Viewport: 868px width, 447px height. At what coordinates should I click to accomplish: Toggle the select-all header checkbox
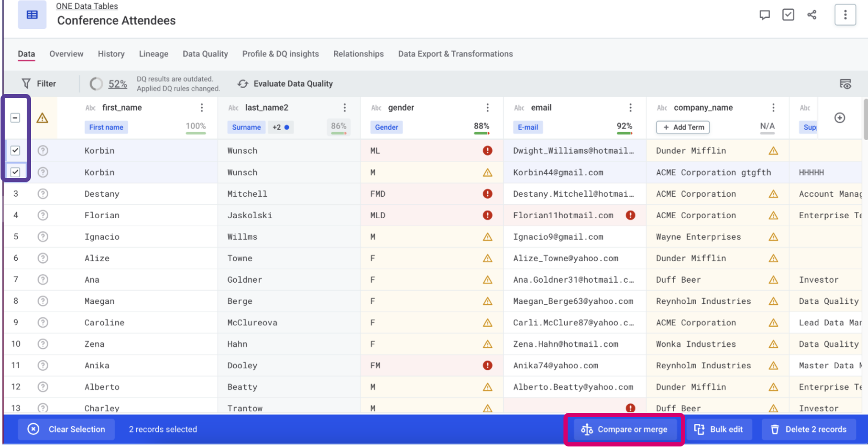click(x=15, y=118)
